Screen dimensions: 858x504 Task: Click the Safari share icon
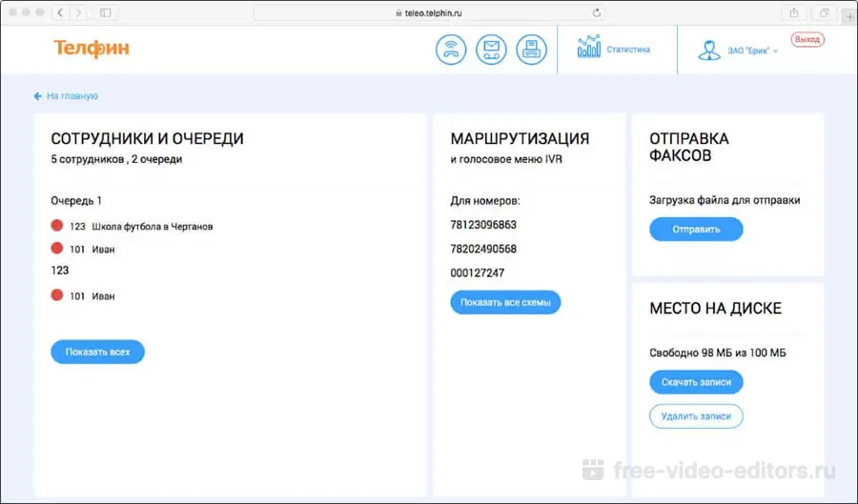[793, 12]
